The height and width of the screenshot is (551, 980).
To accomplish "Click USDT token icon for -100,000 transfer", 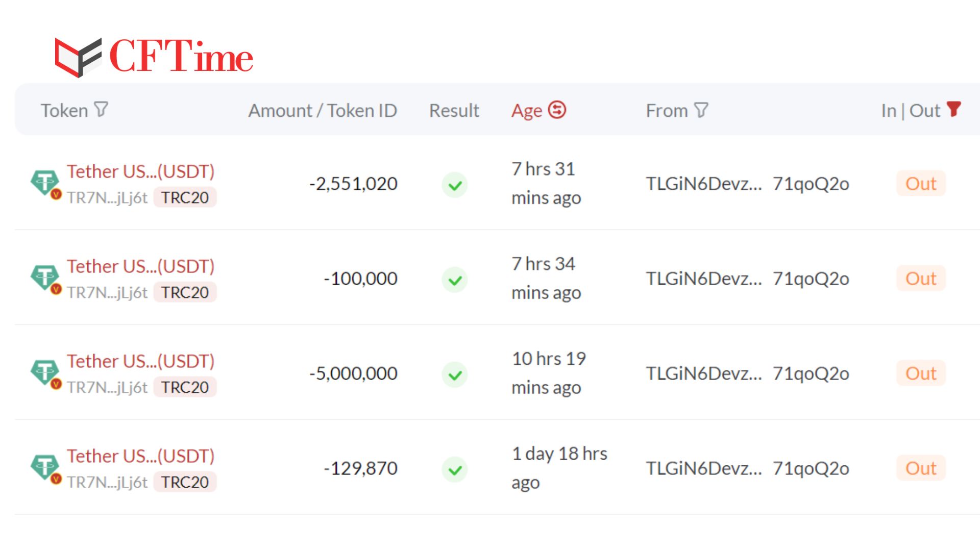I will click(x=45, y=278).
